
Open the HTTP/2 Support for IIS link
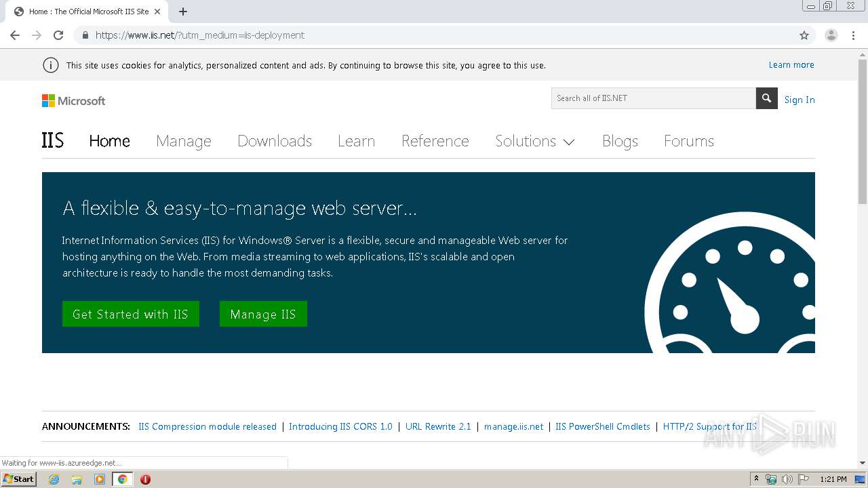[710, 426]
